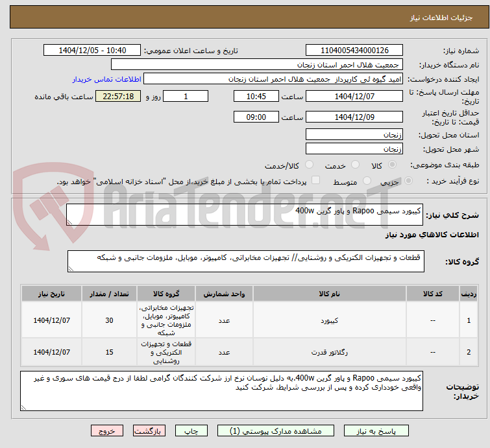Click the خروج exit button
The image size is (490, 448).
point(107,431)
